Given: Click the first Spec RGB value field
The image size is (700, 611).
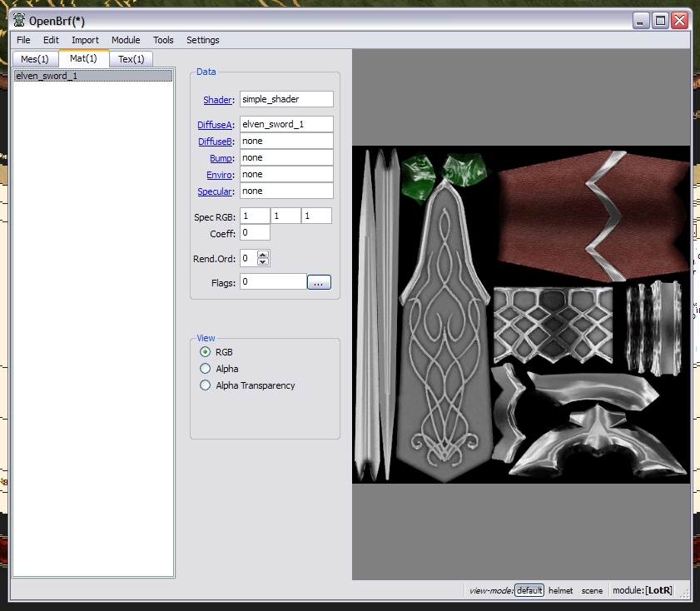Looking at the screenshot, I should 255,216.
